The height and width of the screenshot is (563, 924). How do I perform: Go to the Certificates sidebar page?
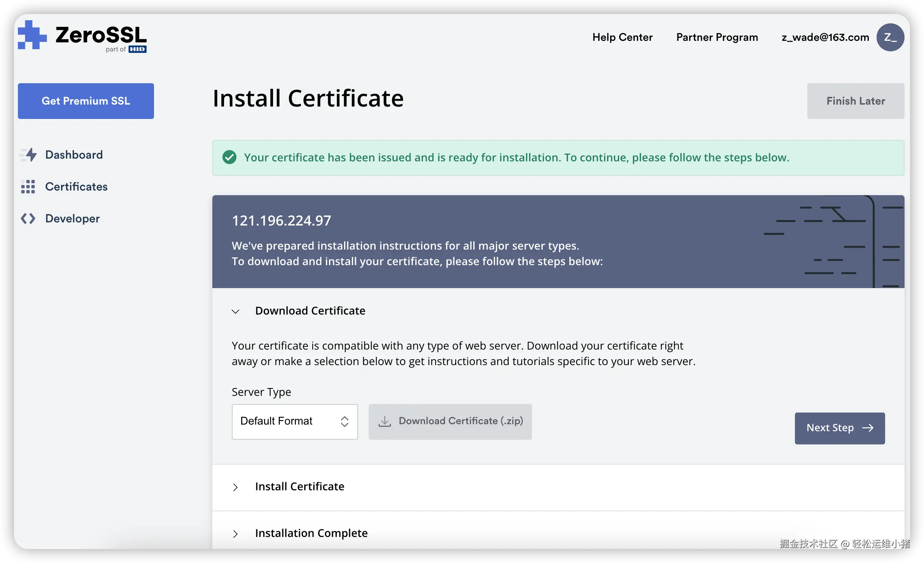coord(76,187)
